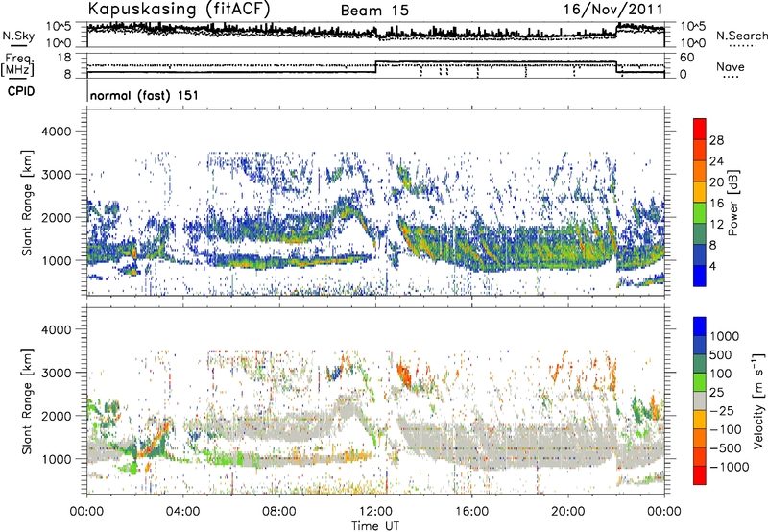This screenshot has width=768, height=532.
Task: Click the "04:00" time tick label
Action: pyautogui.click(x=183, y=512)
